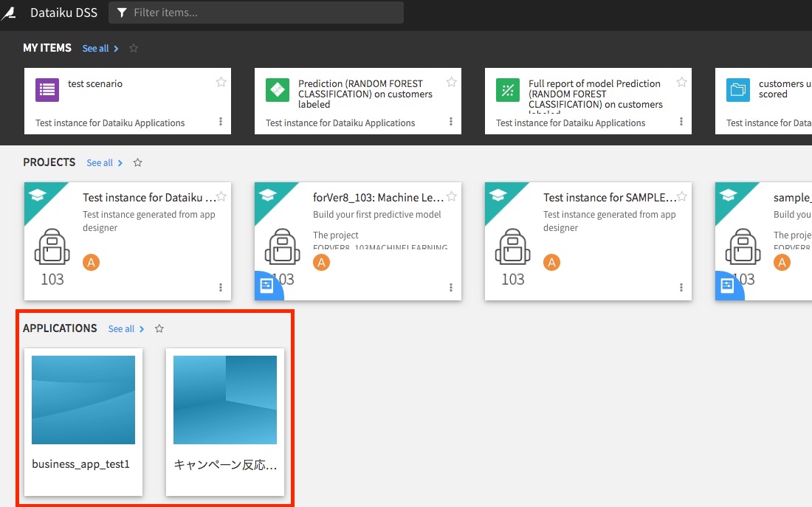
Task: Click the blue folder icon on customers scored
Action: tap(738, 89)
